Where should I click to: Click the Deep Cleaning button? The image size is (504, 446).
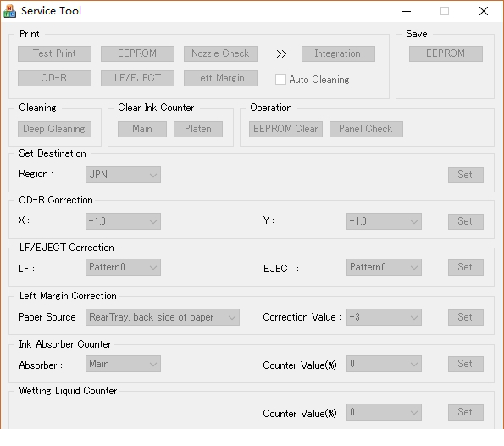[x=55, y=129]
